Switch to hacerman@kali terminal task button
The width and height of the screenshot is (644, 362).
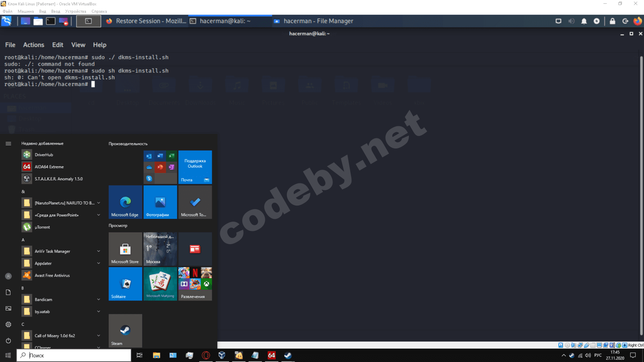click(x=229, y=21)
